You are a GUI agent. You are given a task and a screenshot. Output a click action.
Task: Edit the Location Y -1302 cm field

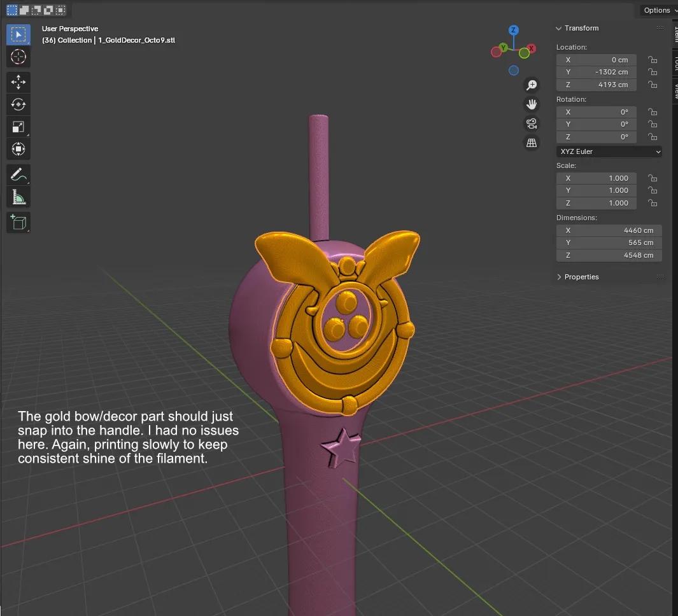point(597,72)
